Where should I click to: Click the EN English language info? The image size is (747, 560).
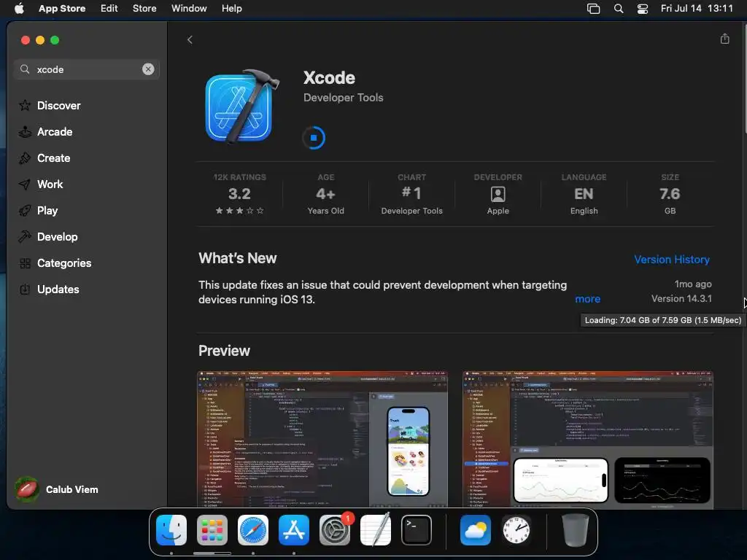point(584,194)
